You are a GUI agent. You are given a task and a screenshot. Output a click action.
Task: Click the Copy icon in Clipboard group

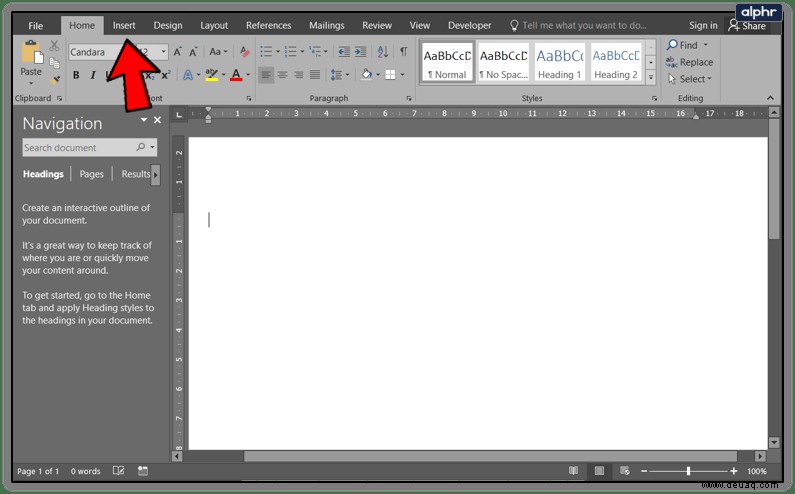point(54,63)
